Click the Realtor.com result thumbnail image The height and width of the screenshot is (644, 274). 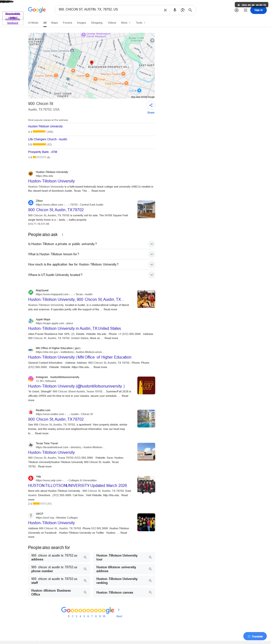pos(146,418)
